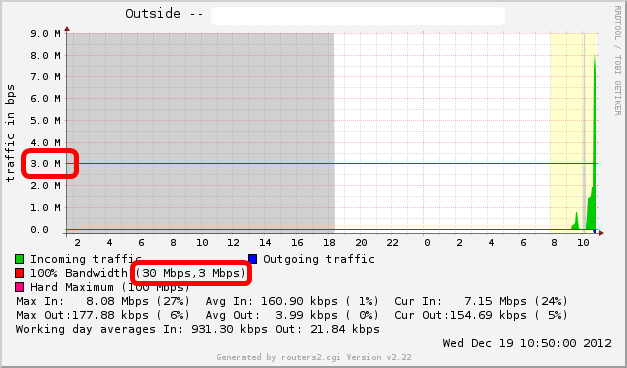Click working day Out average '21.84 kbps'
The image size is (627, 368).
(x=345, y=329)
